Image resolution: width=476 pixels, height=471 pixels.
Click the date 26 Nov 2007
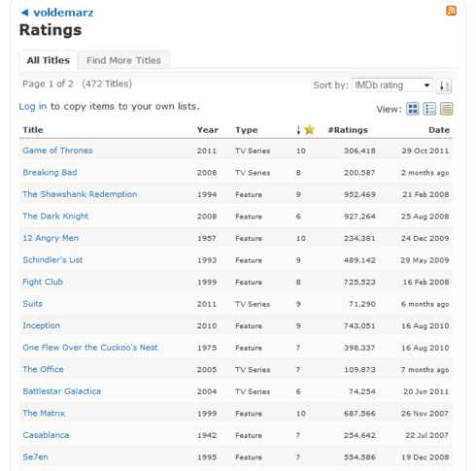tap(425, 414)
